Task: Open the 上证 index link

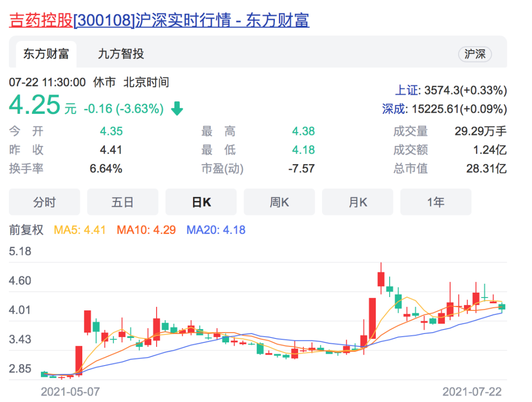Action: [407, 90]
